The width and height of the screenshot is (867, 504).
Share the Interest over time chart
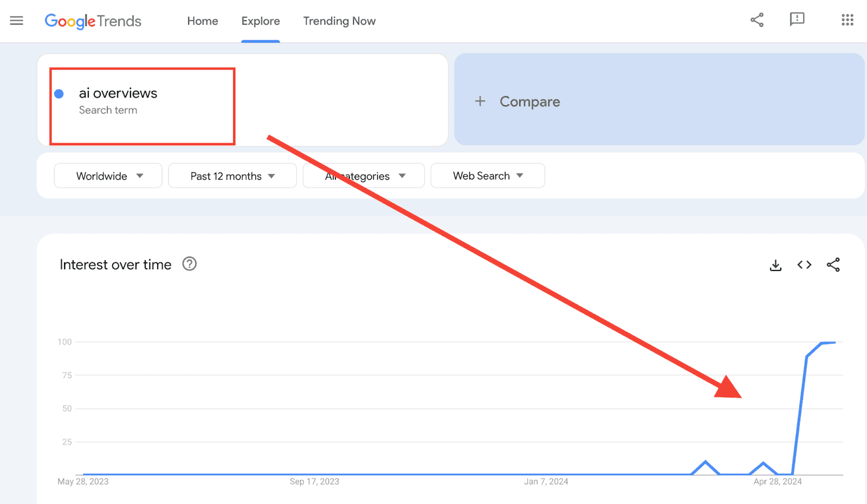833,264
